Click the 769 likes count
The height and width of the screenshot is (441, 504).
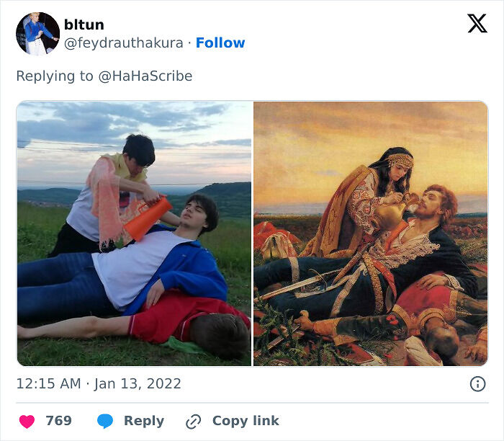pos(58,421)
